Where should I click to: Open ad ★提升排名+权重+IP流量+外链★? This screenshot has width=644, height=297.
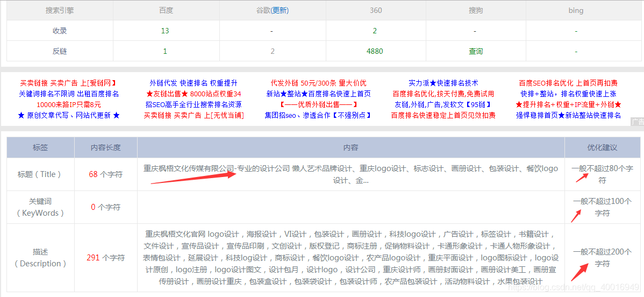click(x=568, y=104)
